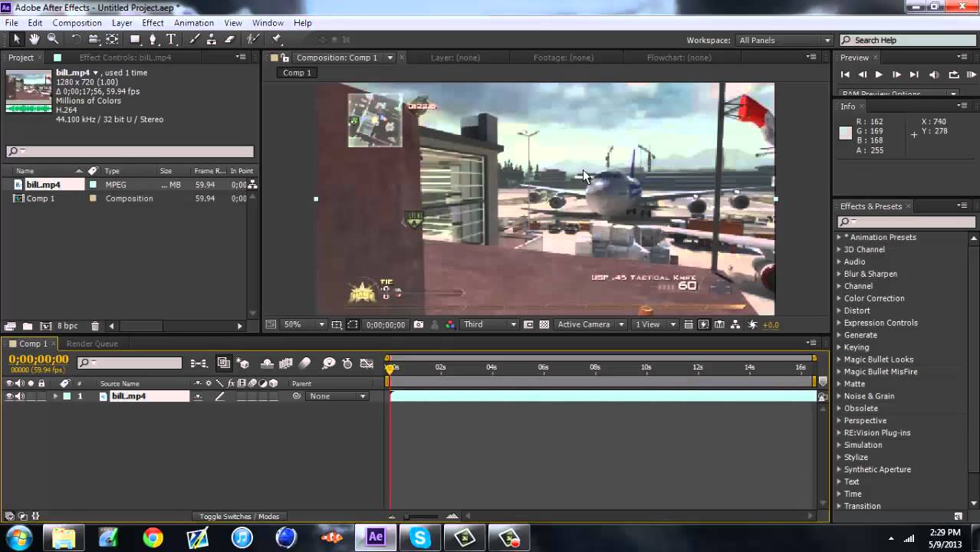980x552 pixels.
Task: Open Parent None dropdown for bill.mp4
Action: [337, 396]
